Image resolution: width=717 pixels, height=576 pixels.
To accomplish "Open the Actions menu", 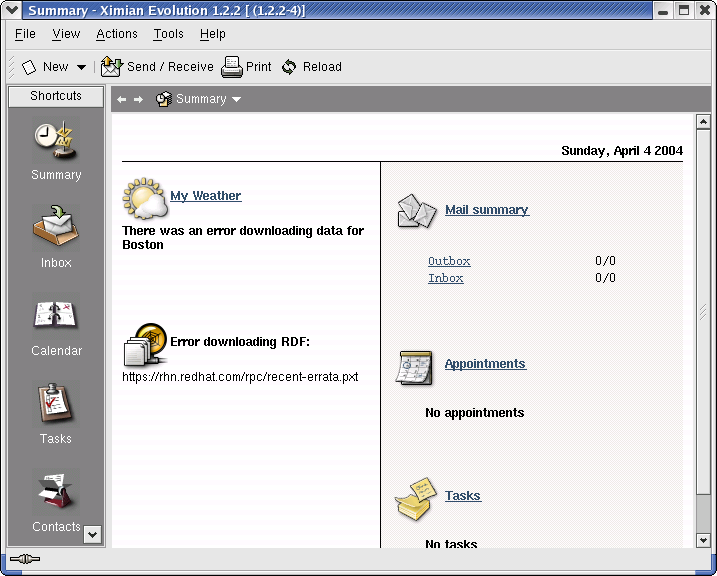I will (x=117, y=34).
